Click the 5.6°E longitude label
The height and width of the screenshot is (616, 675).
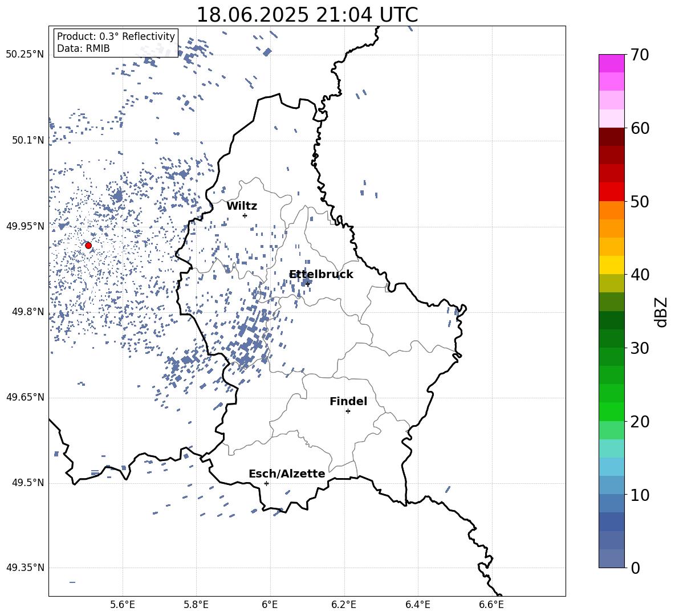coord(123,605)
